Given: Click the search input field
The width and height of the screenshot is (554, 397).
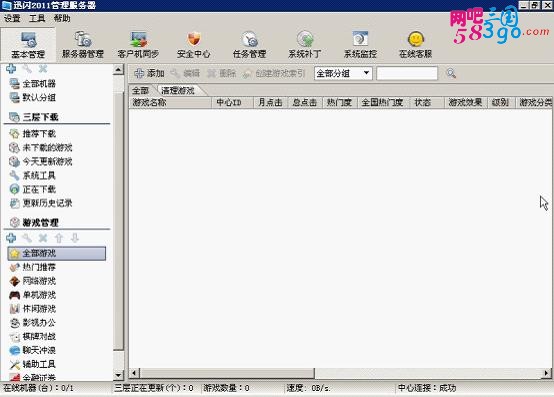Looking at the screenshot, I should click(407, 73).
